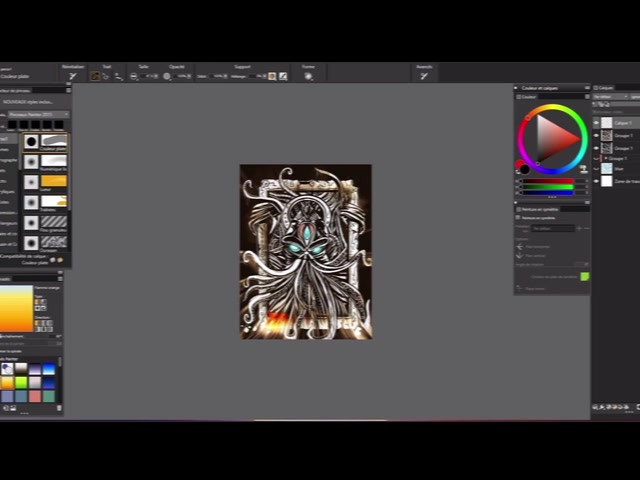Select the red main color swatch
The height and width of the screenshot is (480, 640).
[520, 164]
